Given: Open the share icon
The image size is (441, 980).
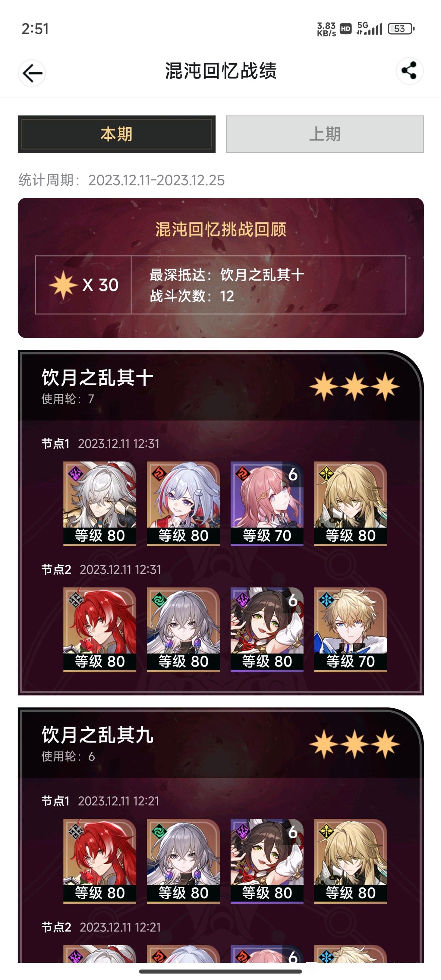Looking at the screenshot, I should [x=409, y=71].
